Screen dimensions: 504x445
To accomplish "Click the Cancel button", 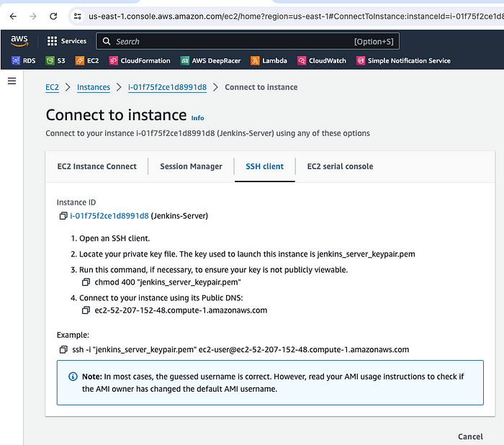I will 470,436.
